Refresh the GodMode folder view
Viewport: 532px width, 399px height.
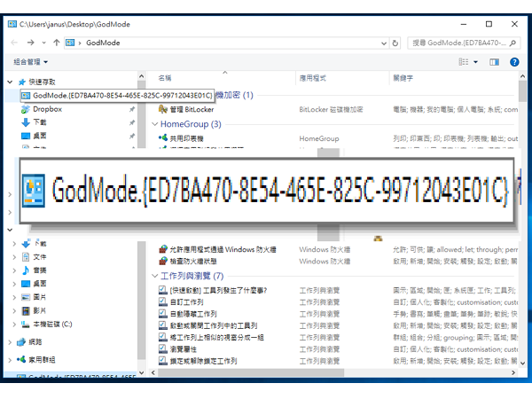pyautogui.click(x=395, y=43)
